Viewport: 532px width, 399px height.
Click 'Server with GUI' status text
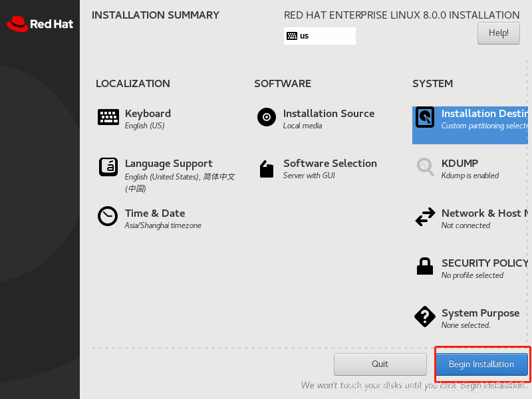click(309, 176)
